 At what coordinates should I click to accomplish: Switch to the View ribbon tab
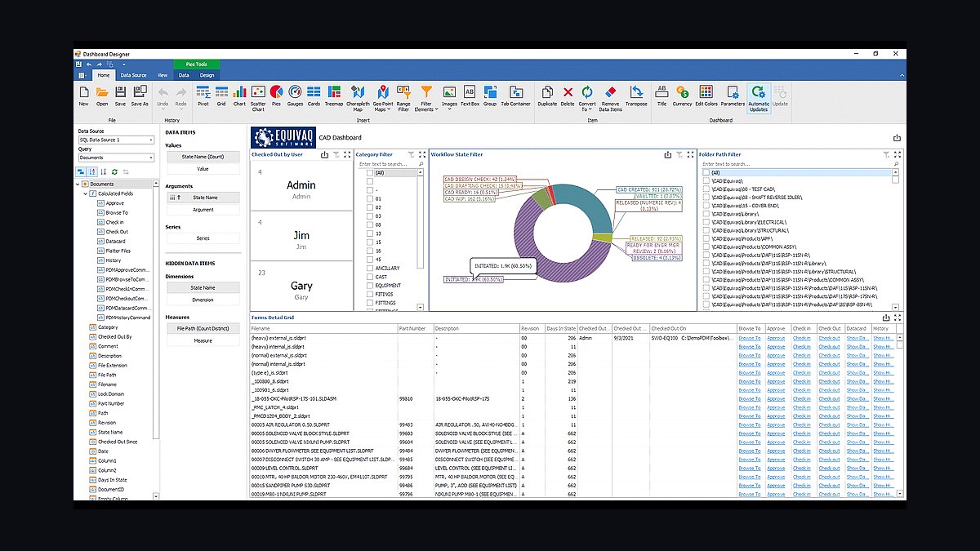coord(163,75)
